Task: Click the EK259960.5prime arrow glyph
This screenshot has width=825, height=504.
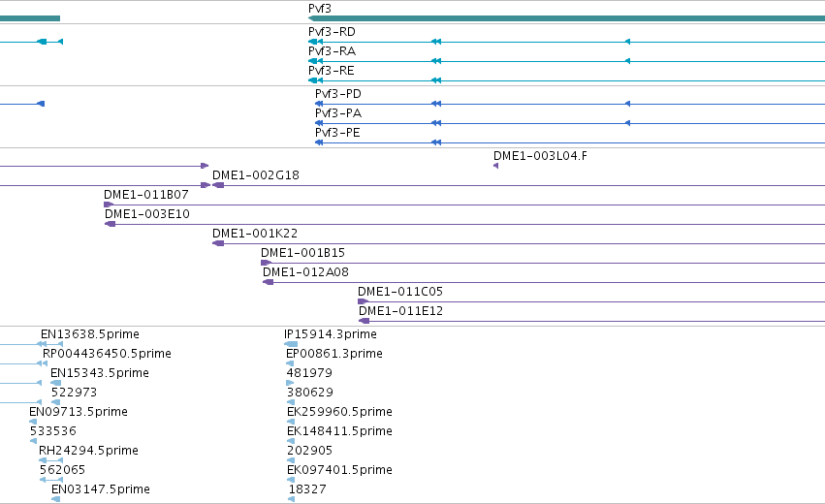Action: [x=291, y=422]
